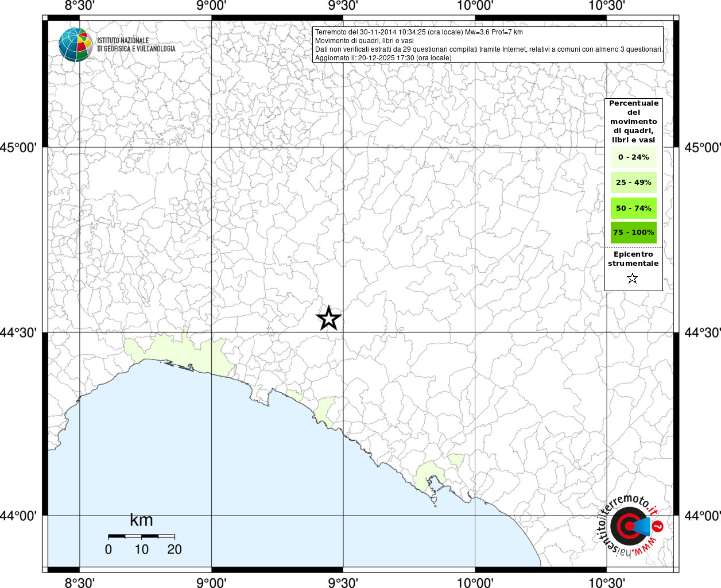721x588 pixels.
Task: Click the km scale bar
Action: (142, 536)
